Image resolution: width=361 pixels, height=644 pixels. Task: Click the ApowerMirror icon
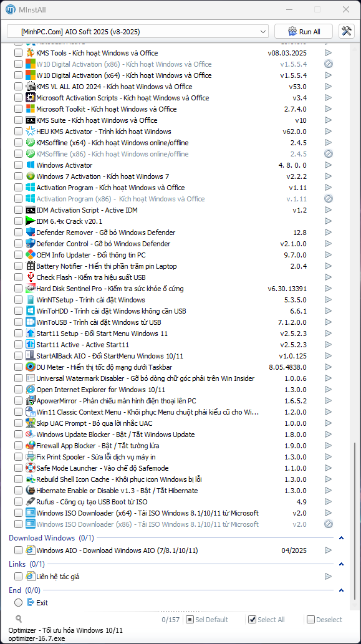tap(31, 401)
